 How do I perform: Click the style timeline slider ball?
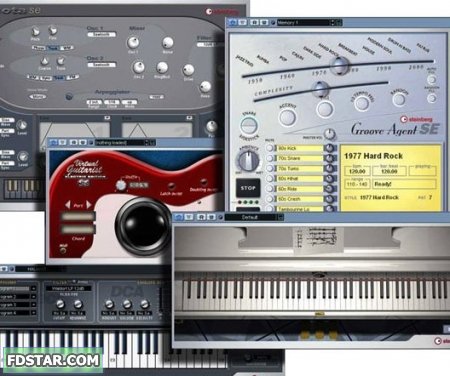point(339,65)
